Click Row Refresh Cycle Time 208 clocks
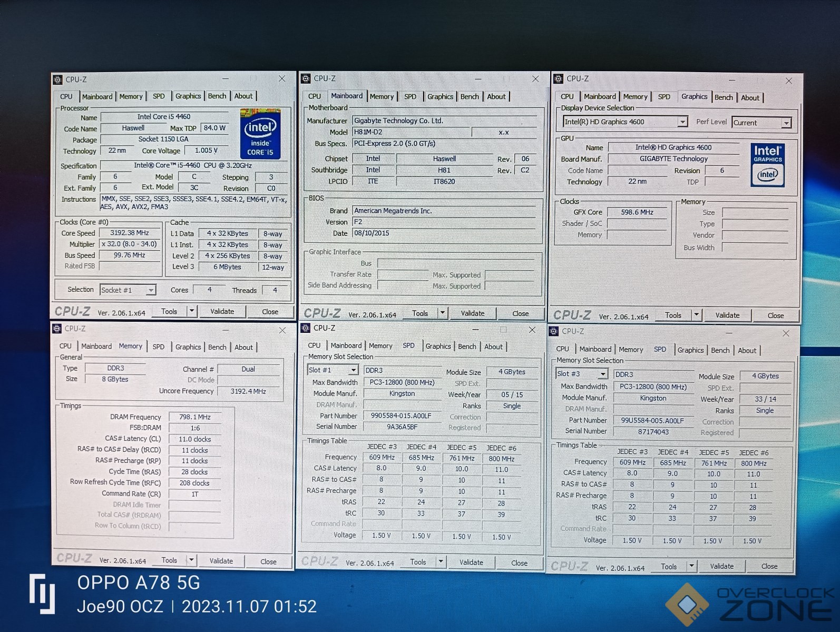840x632 pixels. [194, 483]
